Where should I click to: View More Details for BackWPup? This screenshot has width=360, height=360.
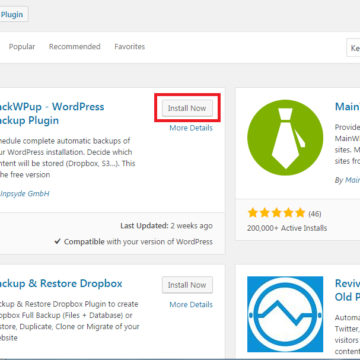pyautogui.click(x=191, y=128)
